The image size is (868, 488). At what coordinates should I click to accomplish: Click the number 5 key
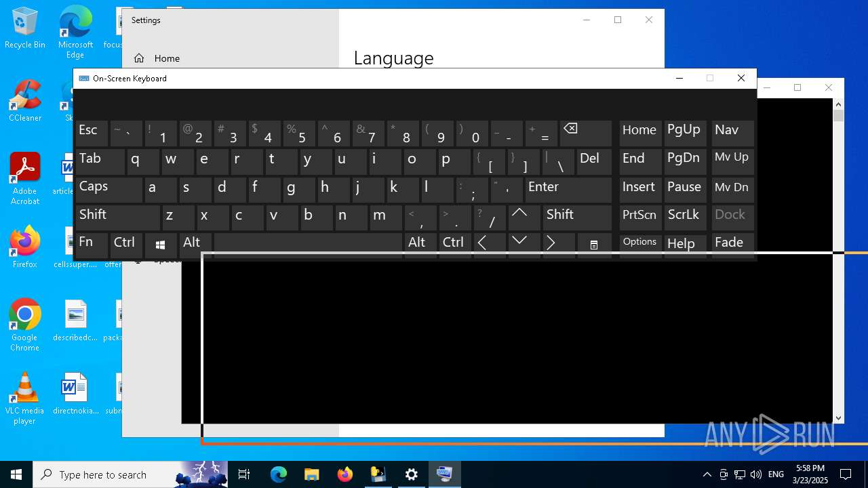pos(298,134)
